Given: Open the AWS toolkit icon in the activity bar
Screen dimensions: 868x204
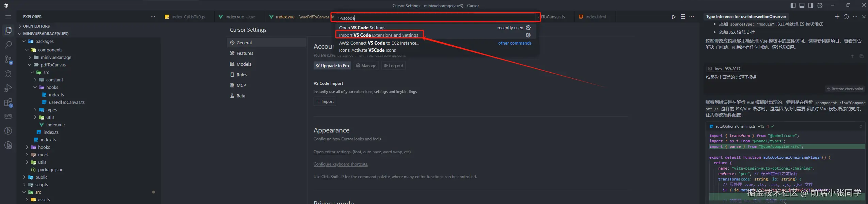Looking at the screenshot, I should coord(8,116).
